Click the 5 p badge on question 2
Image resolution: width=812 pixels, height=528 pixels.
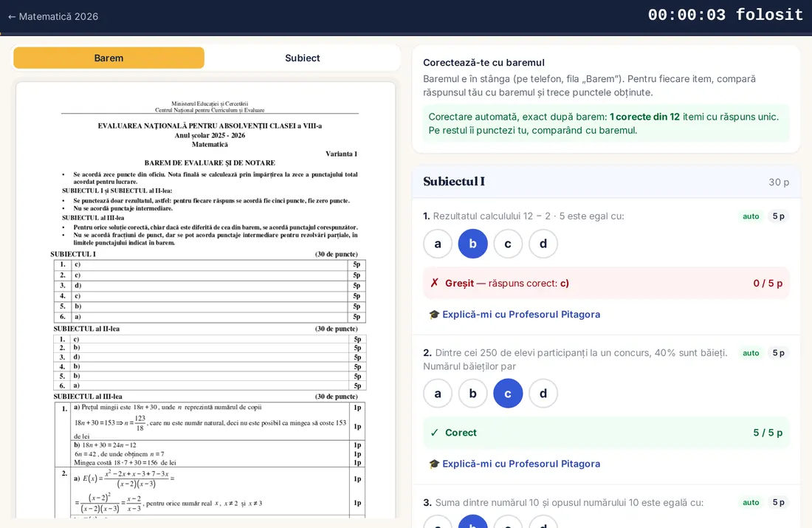(x=778, y=353)
